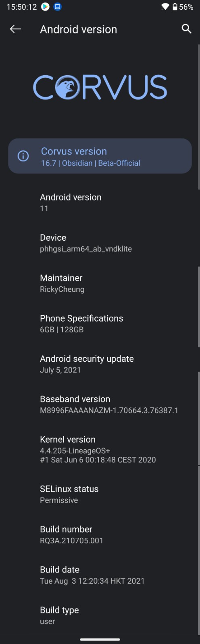This screenshot has height=644, width=200.
Task: Tap the battery status icon
Action: pyautogui.click(x=175, y=7)
